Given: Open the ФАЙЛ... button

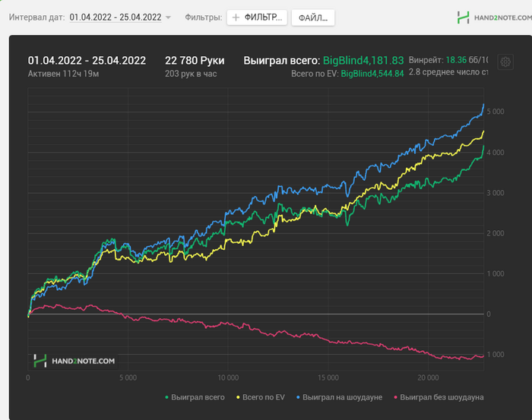Looking at the screenshot, I should 313,17.
